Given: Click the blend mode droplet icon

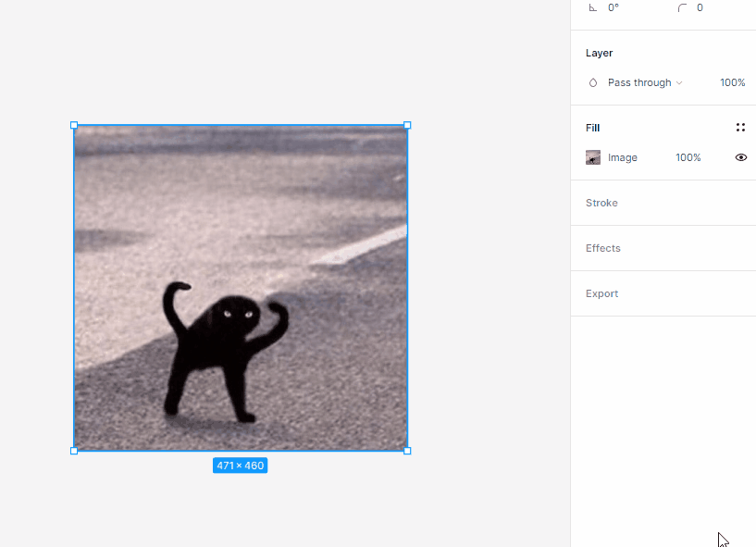Looking at the screenshot, I should [x=592, y=82].
